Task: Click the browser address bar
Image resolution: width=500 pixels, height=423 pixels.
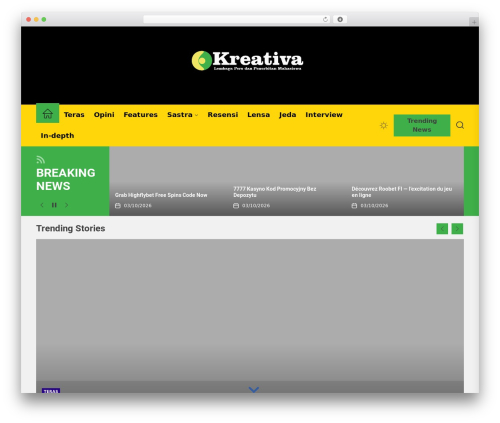Action: coord(237,19)
